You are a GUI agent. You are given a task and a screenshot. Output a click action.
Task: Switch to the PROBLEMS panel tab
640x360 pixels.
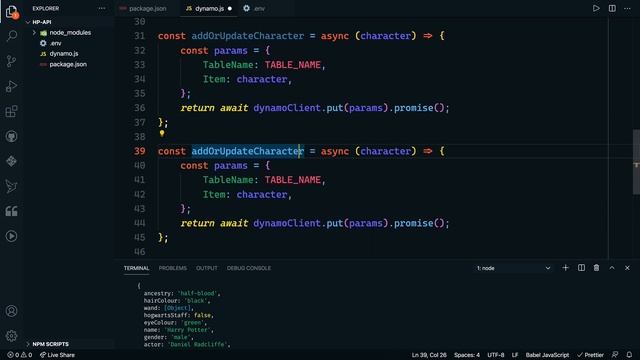coord(173,268)
